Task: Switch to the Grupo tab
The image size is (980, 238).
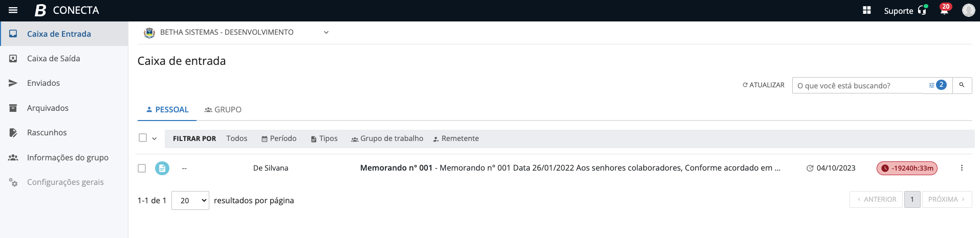Action: pos(223,110)
